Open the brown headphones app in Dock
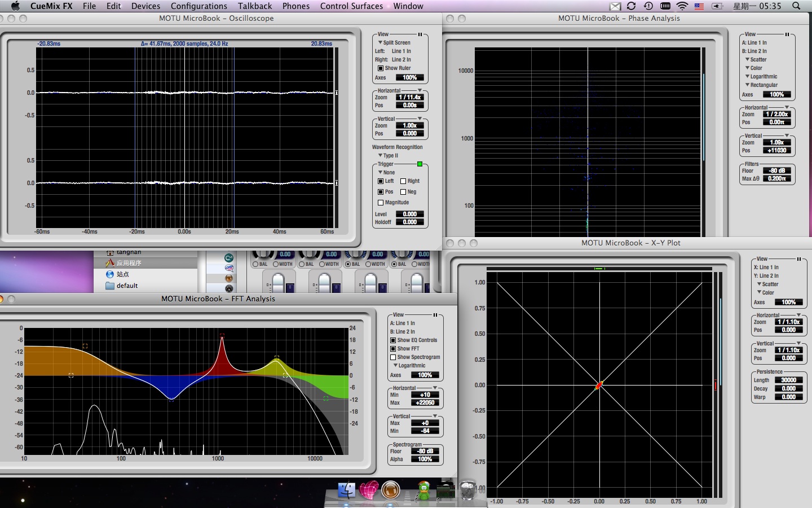812x508 pixels. coord(391,490)
